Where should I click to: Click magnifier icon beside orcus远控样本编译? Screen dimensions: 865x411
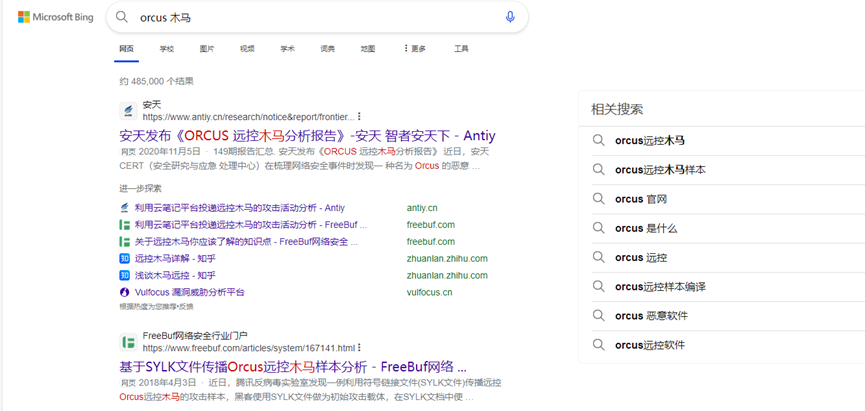(599, 286)
